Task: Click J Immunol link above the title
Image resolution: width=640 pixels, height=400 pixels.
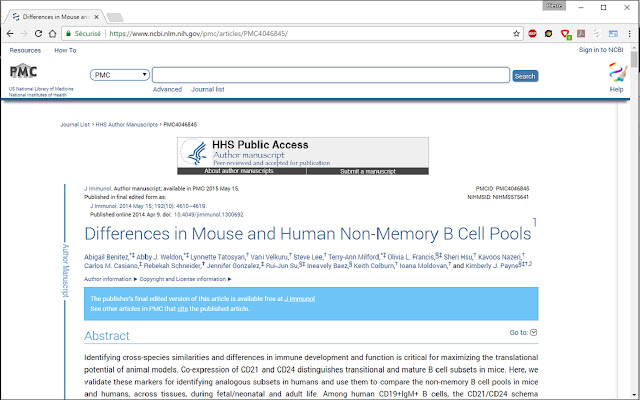Action: coord(98,189)
